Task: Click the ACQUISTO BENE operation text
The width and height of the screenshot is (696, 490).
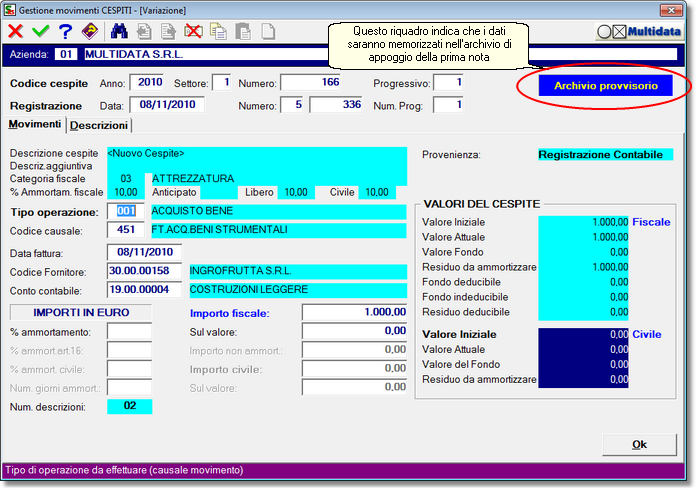Action: pos(192,211)
